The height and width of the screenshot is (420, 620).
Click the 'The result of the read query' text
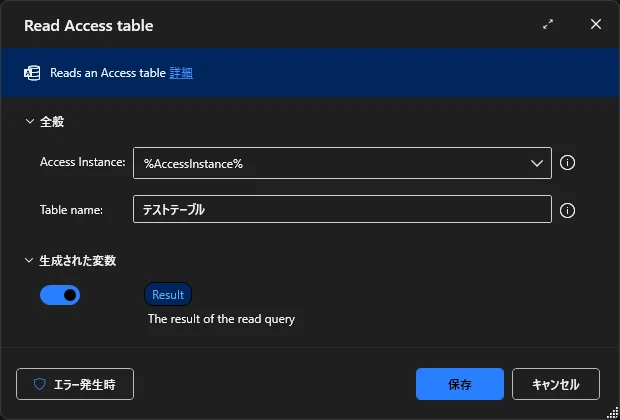[221, 319]
